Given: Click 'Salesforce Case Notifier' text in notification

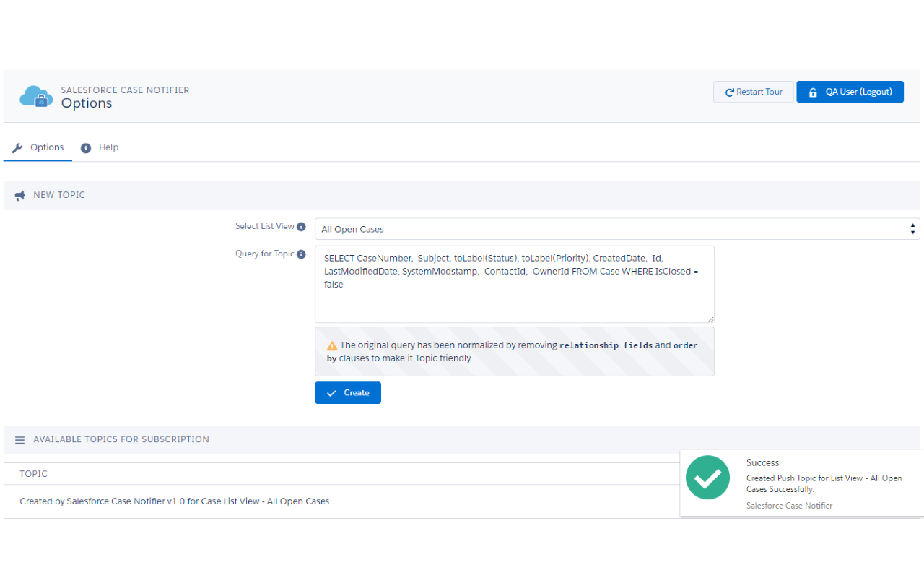Looking at the screenshot, I should 789,506.
